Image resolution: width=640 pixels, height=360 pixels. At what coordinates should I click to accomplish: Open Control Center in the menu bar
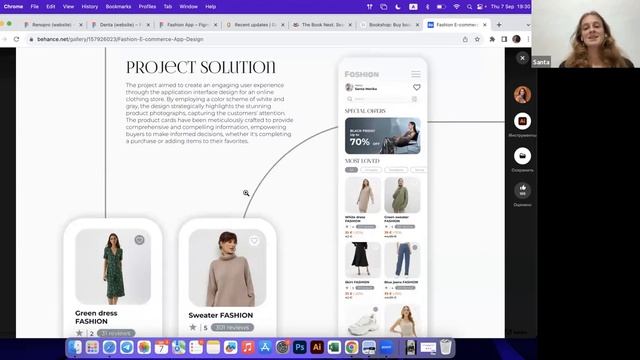coord(481,7)
